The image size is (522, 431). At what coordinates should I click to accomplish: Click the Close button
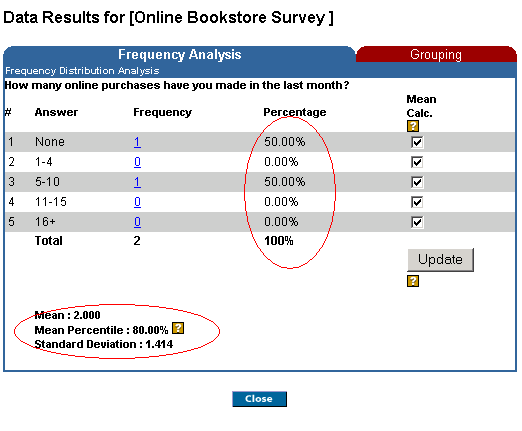click(x=259, y=399)
